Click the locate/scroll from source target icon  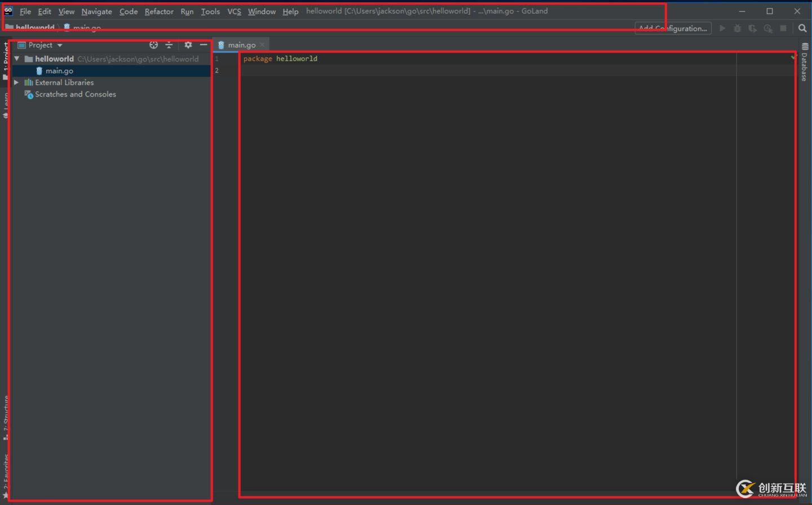pos(153,45)
